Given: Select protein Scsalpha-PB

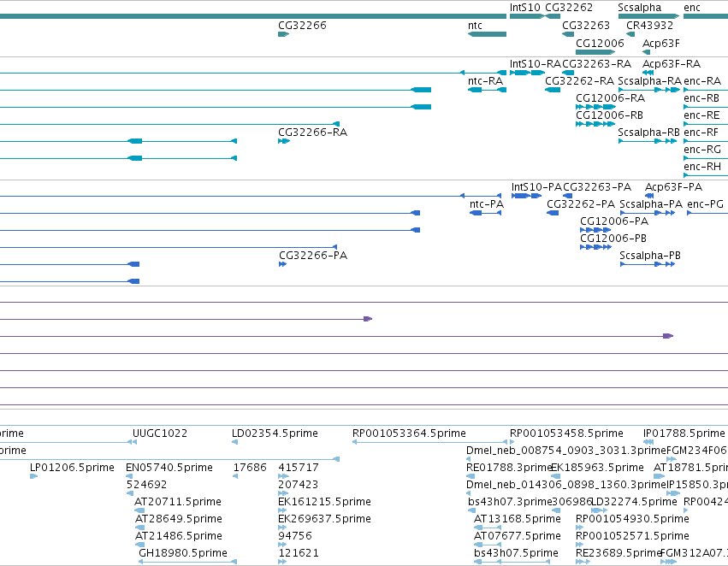Looking at the screenshot, I should (650, 256).
